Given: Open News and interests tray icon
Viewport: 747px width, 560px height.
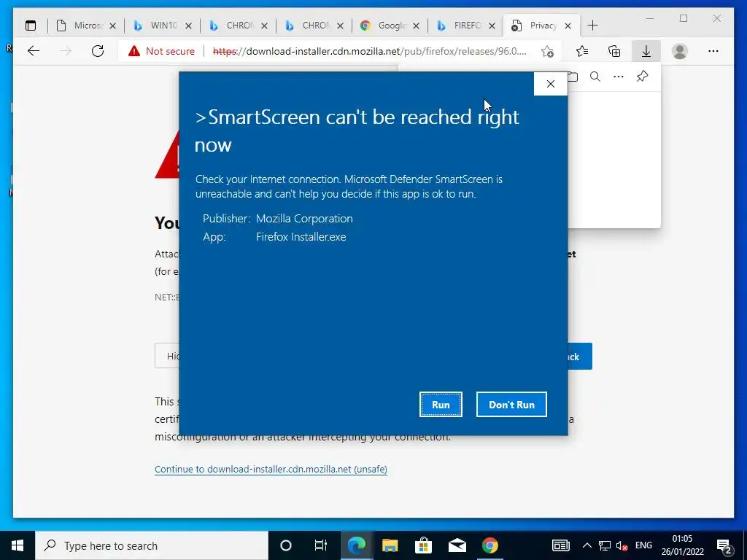Looking at the screenshot, I should (x=561, y=545).
